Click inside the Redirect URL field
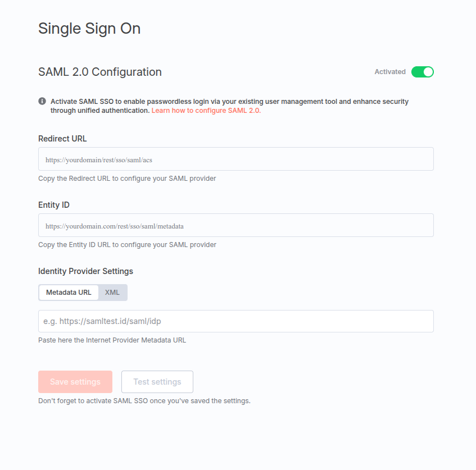Image resolution: width=476 pixels, height=470 pixels. pyautogui.click(x=236, y=159)
